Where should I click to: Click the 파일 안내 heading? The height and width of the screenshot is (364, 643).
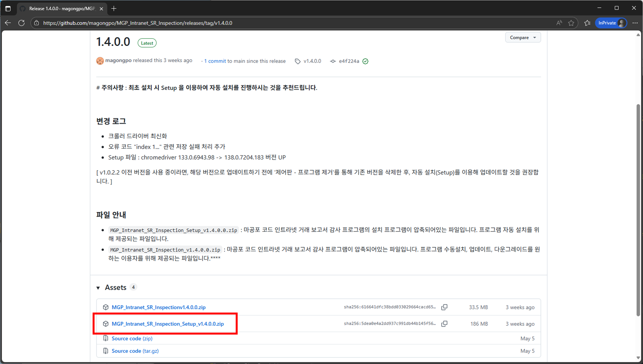click(x=111, y=215)
